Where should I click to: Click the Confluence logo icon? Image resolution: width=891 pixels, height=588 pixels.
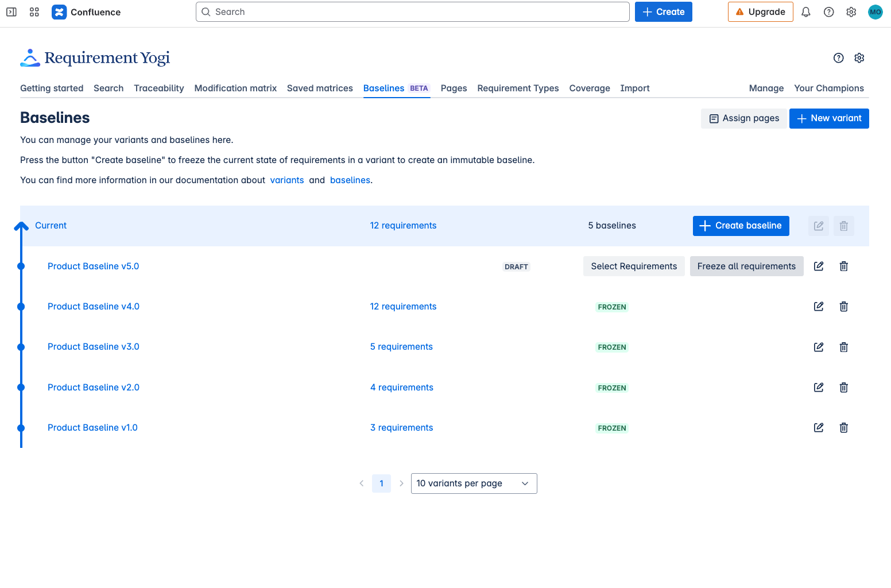(59, 12)
